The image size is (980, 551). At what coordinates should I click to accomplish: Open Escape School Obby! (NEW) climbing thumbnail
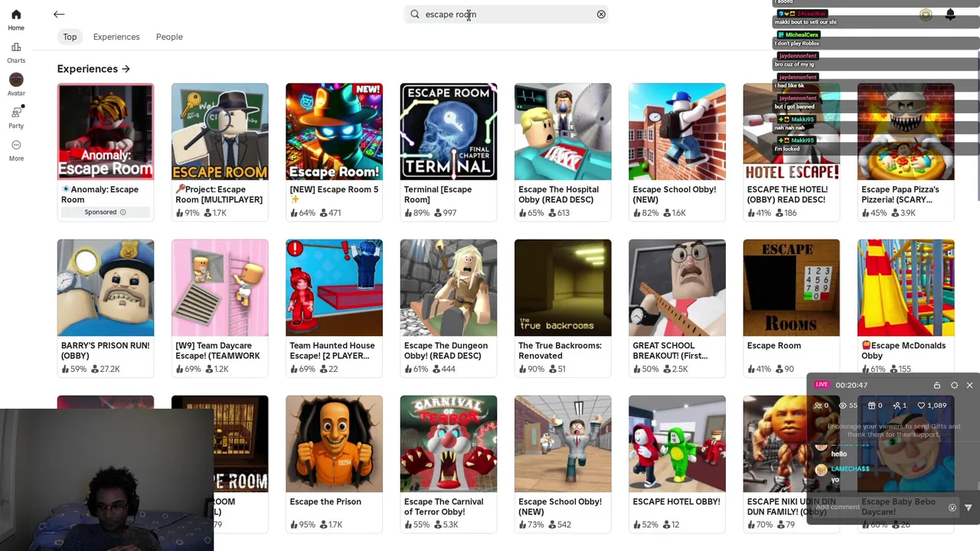click(677, 132)
